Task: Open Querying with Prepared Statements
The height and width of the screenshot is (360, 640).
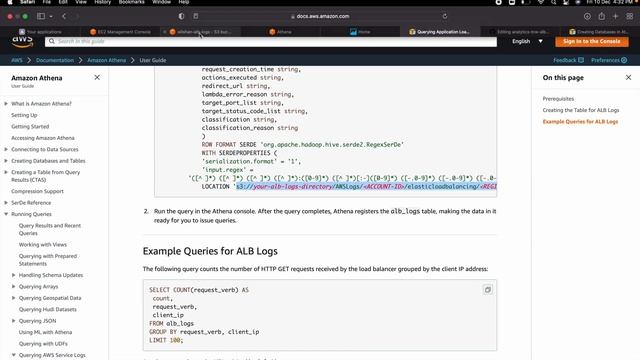Action: point(48,260)
